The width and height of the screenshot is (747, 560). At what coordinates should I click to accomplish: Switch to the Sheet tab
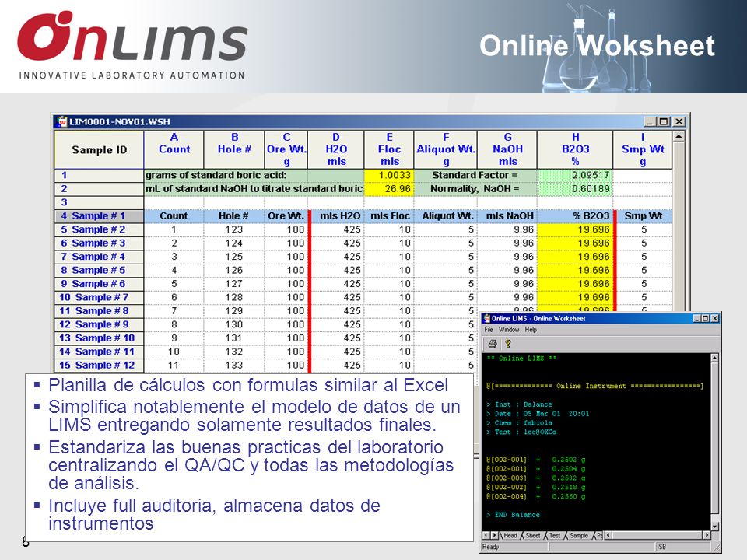[532, 535]
